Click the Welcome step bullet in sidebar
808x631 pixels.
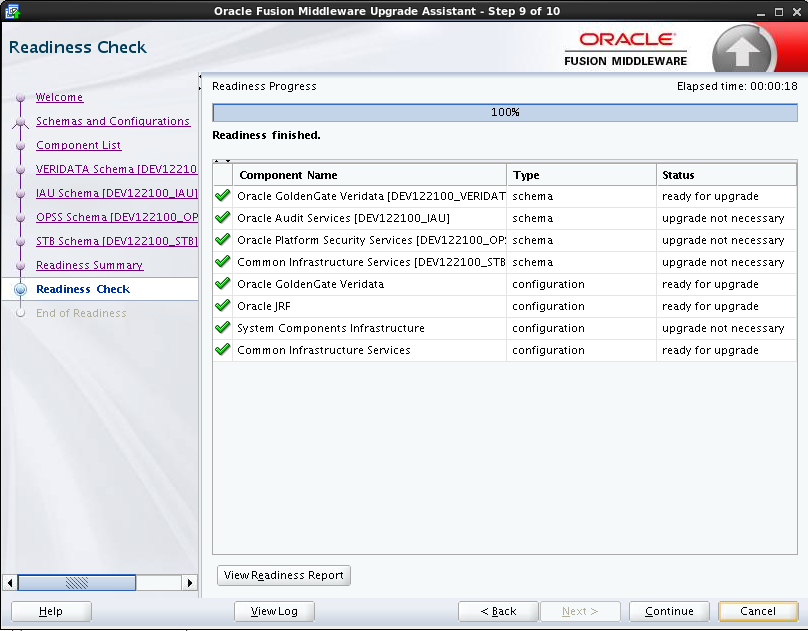[x=21, y=97]
